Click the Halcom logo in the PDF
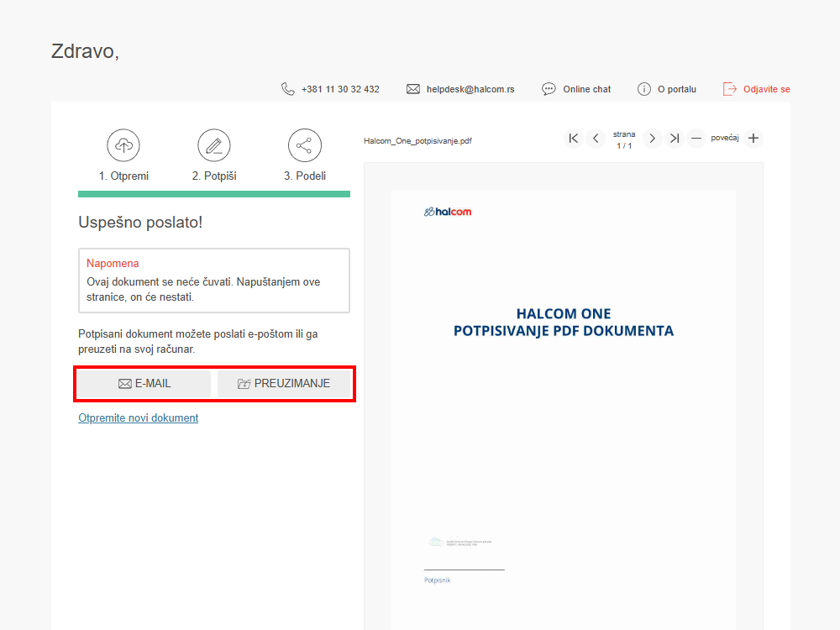This screenshot has width=840, height=630. 448,212
